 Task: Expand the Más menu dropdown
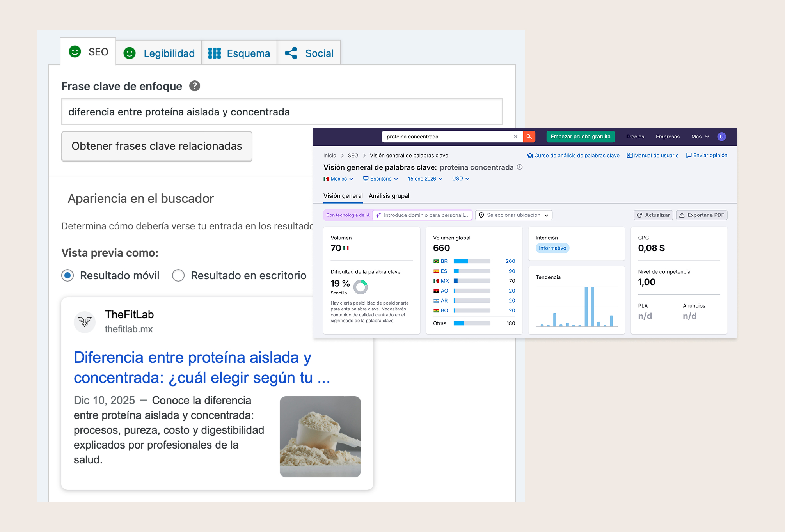(700, 137)
